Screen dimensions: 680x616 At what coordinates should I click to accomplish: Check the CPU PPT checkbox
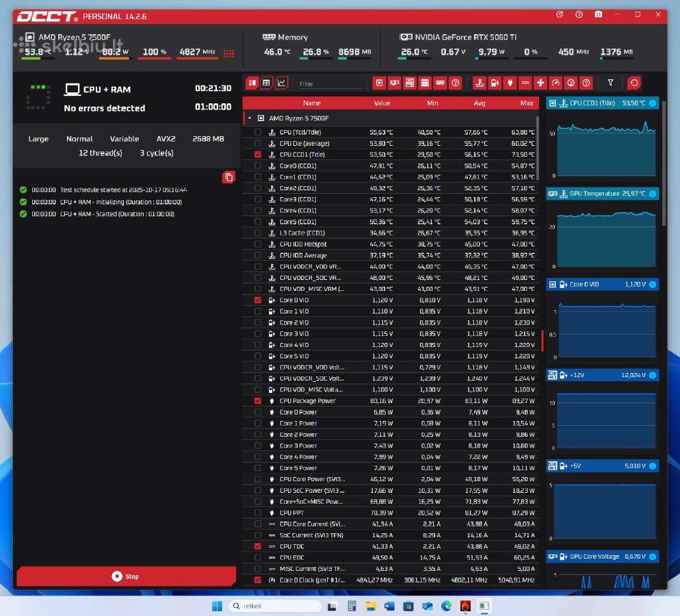pyautogui.click(x=258, y=513)
